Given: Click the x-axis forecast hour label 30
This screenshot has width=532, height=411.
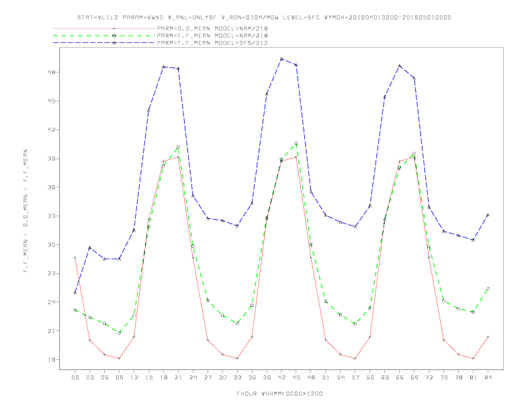Looking at the screenshot, I should [x=222, y=377].
